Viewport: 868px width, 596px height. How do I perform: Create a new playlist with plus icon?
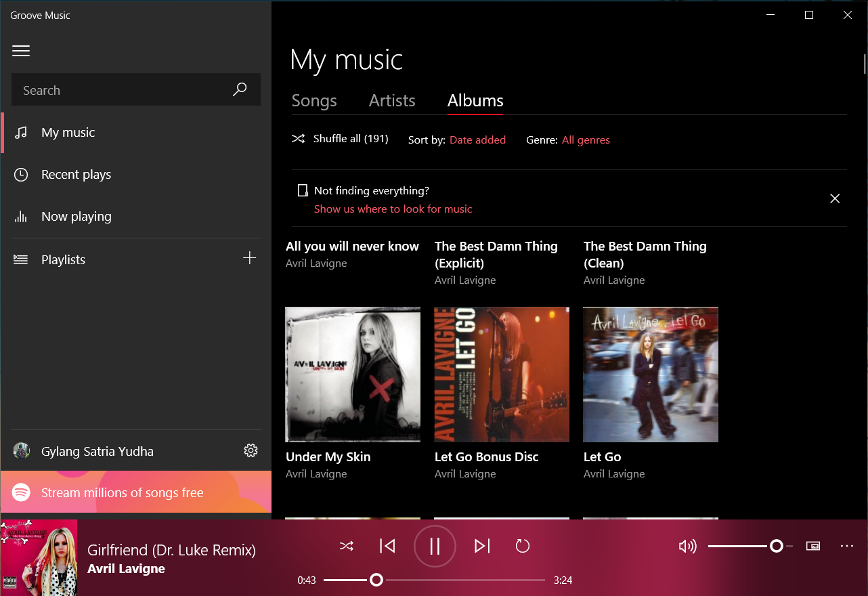click(x=249, y=258)
